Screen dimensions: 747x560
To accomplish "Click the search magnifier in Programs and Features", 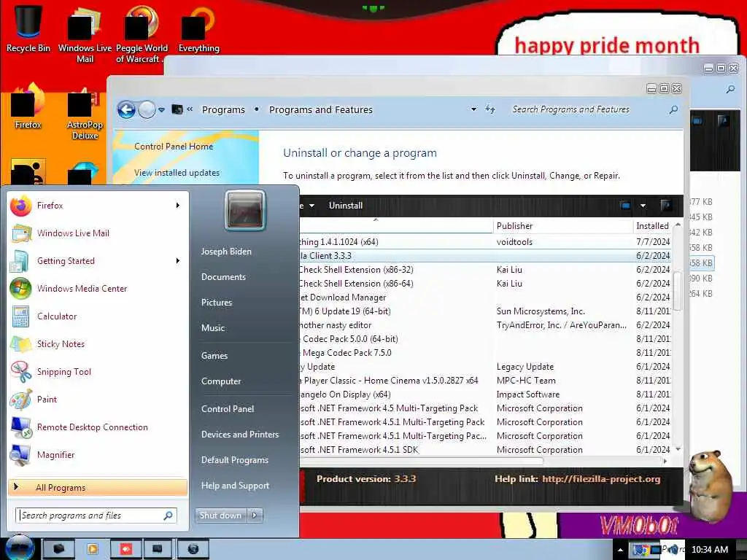I will pos(673,109).
